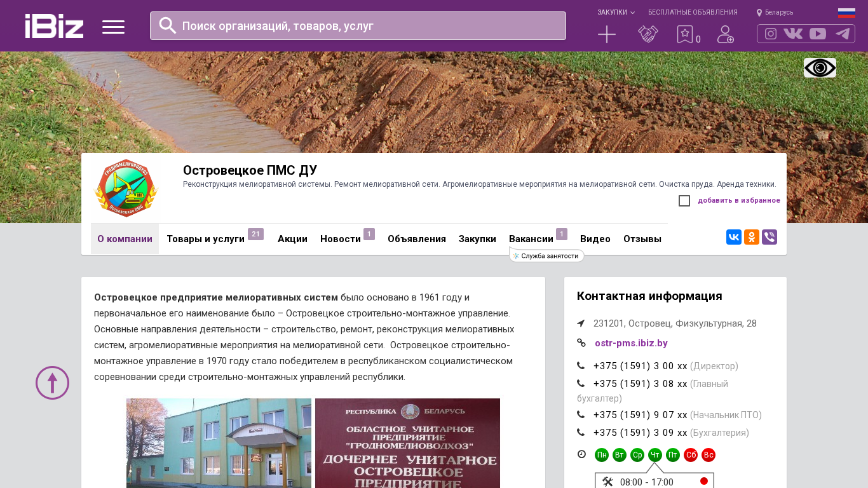Open favorites bookmark star icon
The width and height of the screenshot is (868, 488).
685,34
